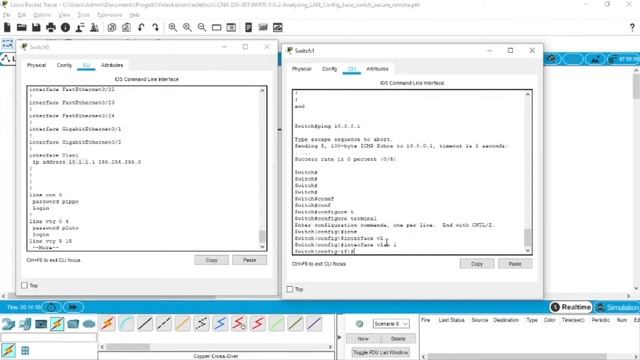Select End Devices category icon
This screenshot has width=640, height=360.
(24, 324)
